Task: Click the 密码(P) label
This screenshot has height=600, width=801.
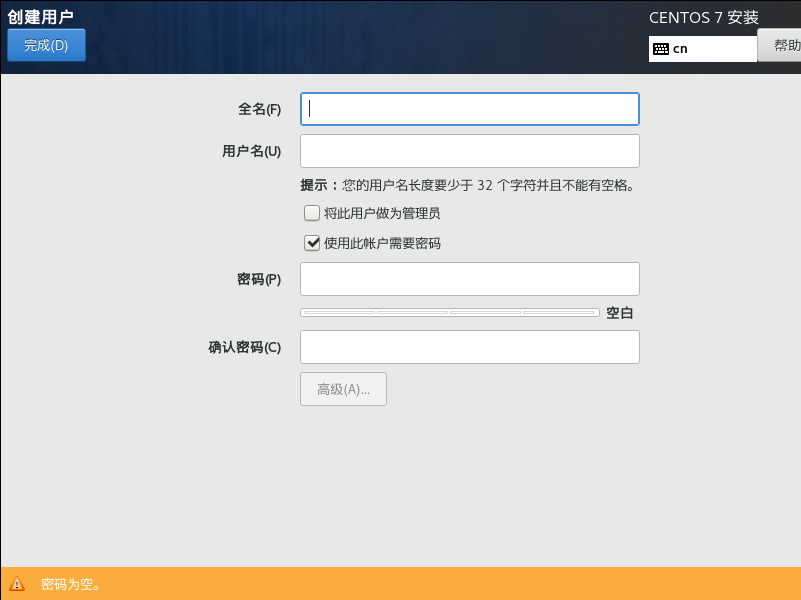Action: tap(259, 279)
